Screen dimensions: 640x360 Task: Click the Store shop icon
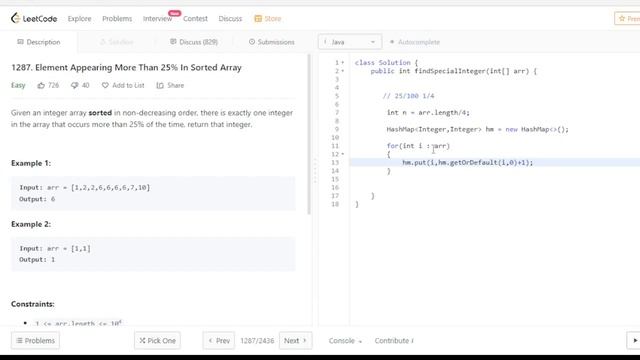point(258,19)
